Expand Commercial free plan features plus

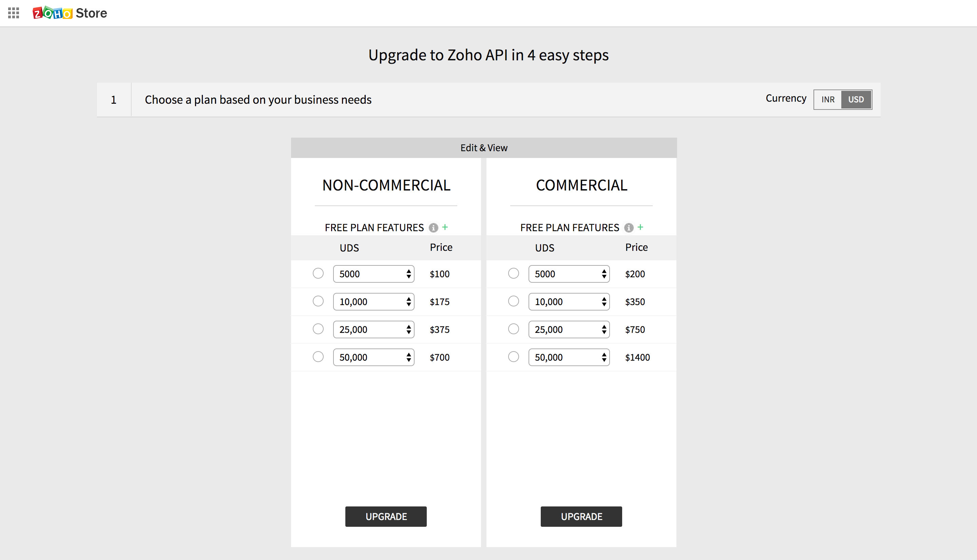click(641, 227)
